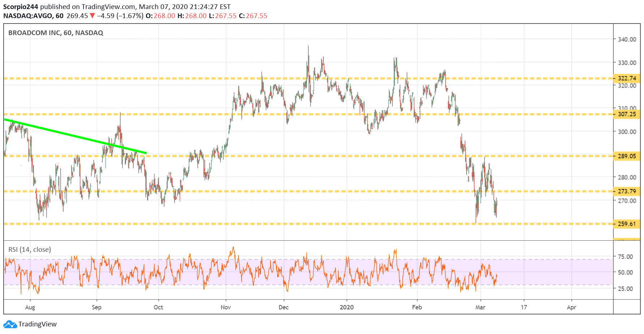Click the Dec label on time axis
The image size is (644, 334).
coord(284,307)
